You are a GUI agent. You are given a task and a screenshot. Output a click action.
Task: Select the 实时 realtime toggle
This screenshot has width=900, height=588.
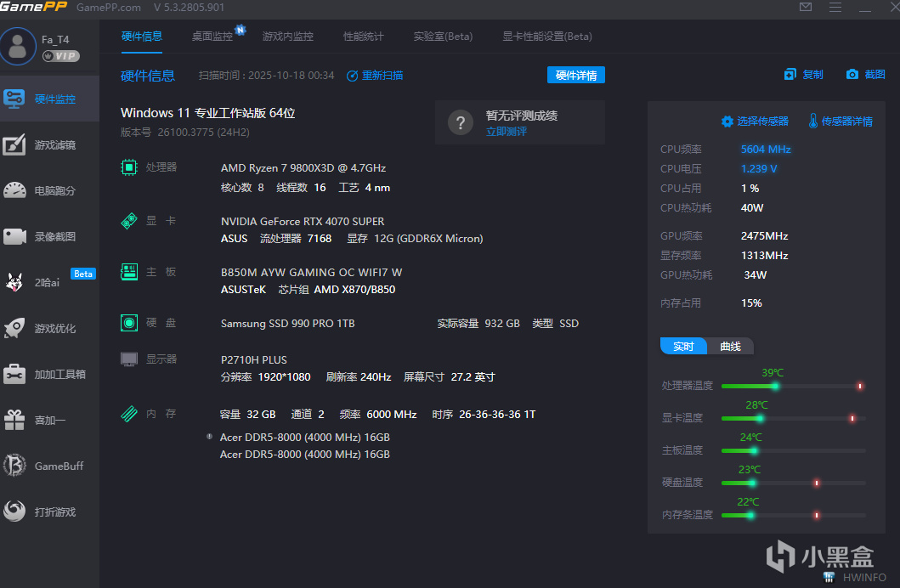coord(683,346)
